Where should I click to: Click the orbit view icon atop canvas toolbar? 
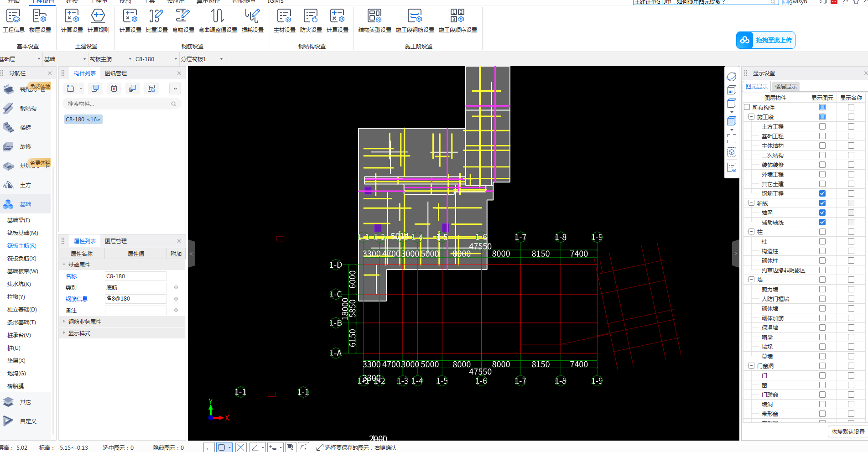732,77
